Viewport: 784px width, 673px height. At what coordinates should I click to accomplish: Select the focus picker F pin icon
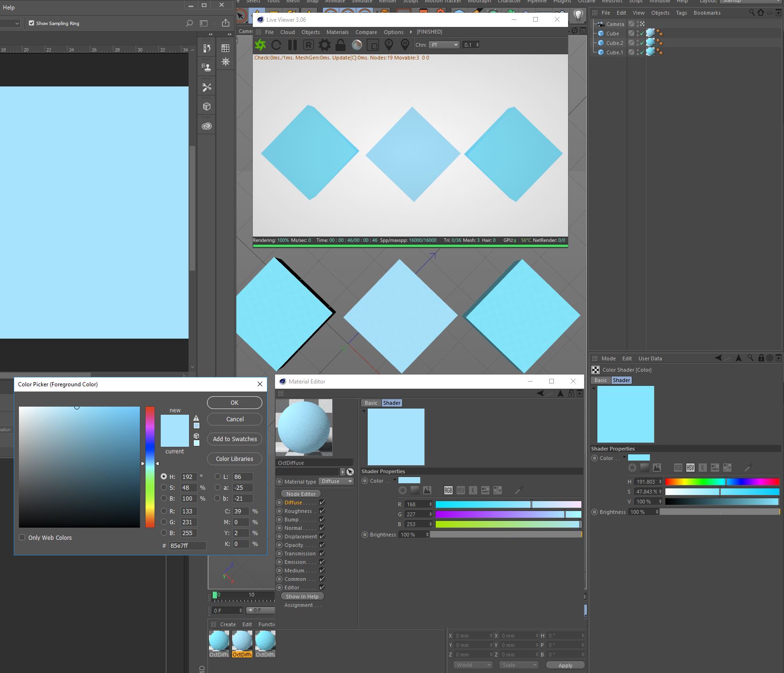coord(389,45)
